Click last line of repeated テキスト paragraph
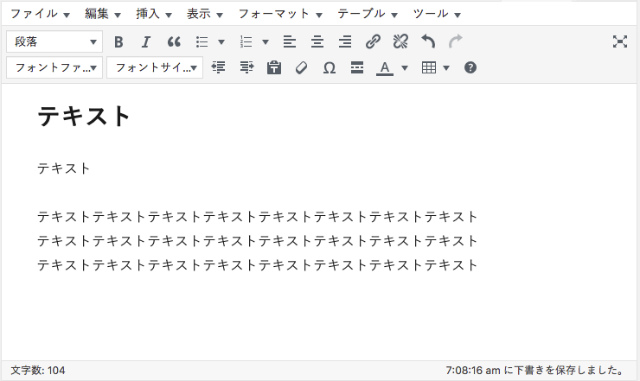This screenshot has height=381, width=640. click(257, 265)
